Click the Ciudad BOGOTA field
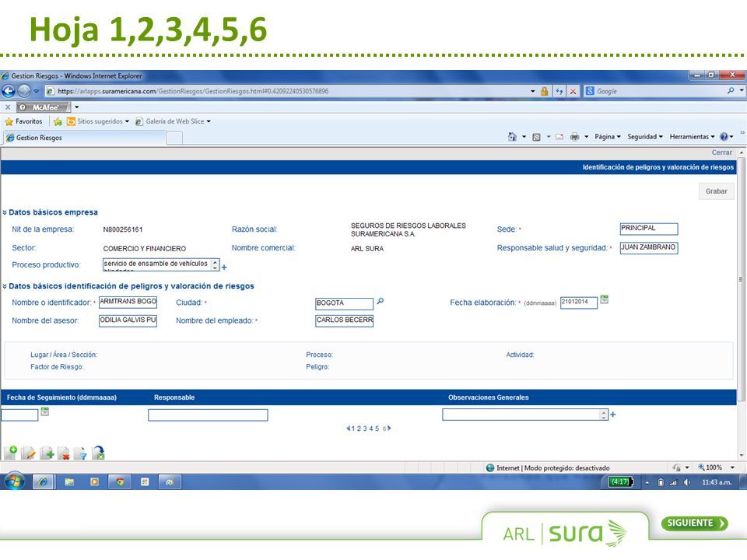 (344, 303)
